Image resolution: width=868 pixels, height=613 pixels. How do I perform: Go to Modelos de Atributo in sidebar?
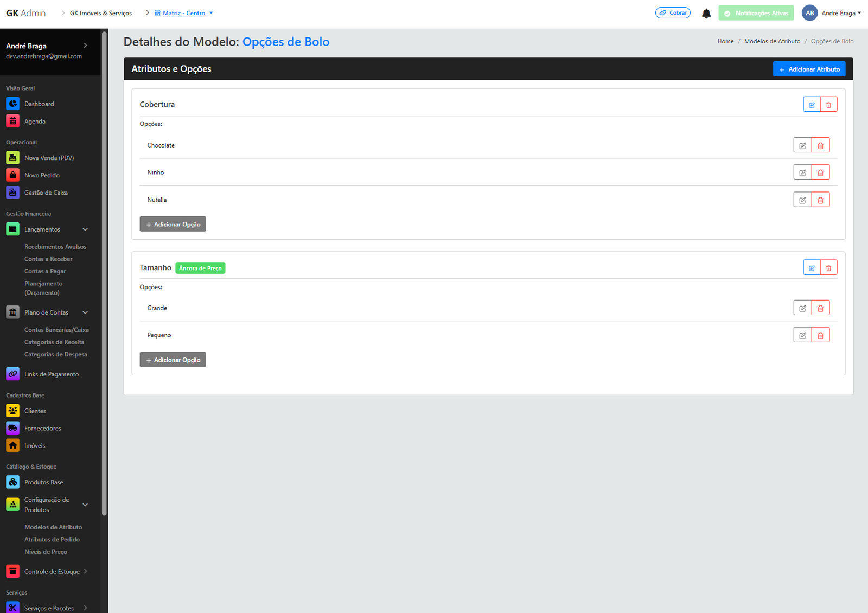[53, 527]
